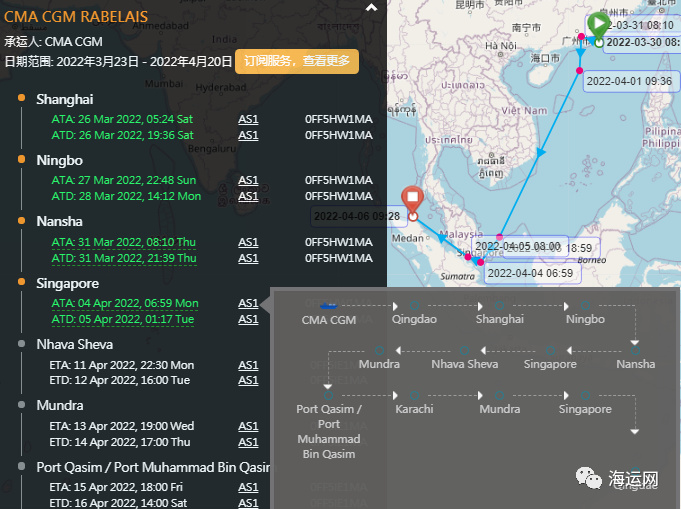
Task: Click map timestamp label 2022-04-01 09:36
Action: (629, 81)
